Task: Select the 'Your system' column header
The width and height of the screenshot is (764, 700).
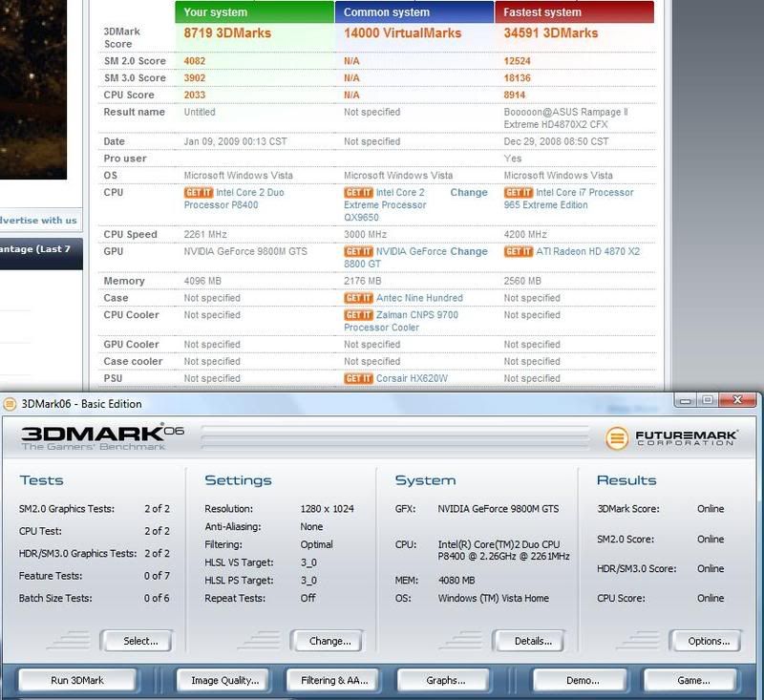Action: [x=254, y=12]
